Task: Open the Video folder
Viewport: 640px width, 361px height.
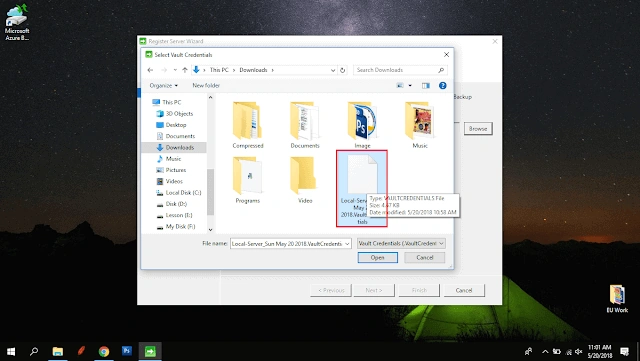Action: click(x=305, y=180)
